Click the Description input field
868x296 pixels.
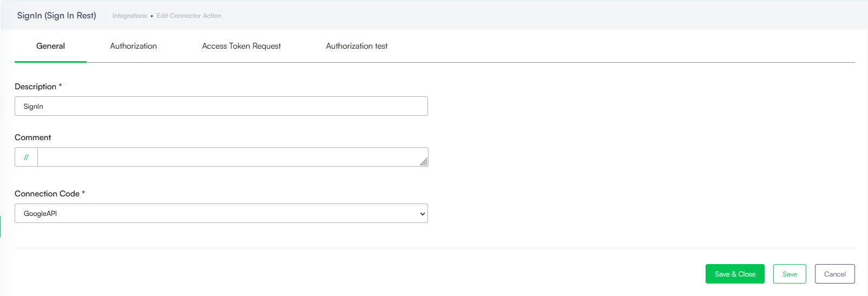[221, 106]
